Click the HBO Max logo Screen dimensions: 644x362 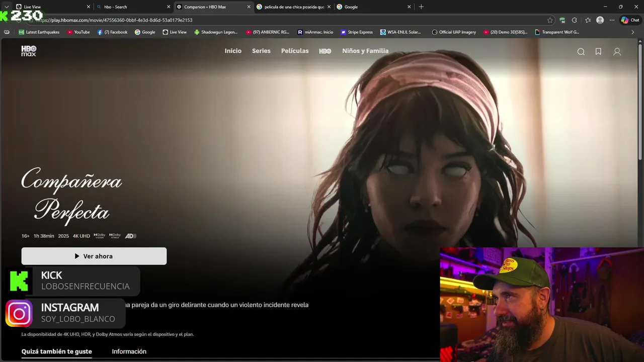pos(29,51)
